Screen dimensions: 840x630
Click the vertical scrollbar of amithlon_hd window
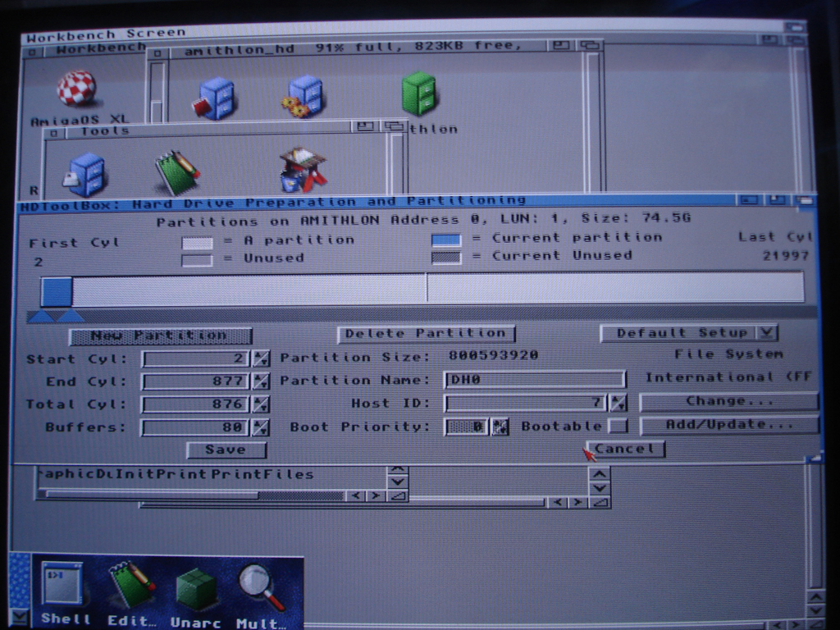[592, 121]
